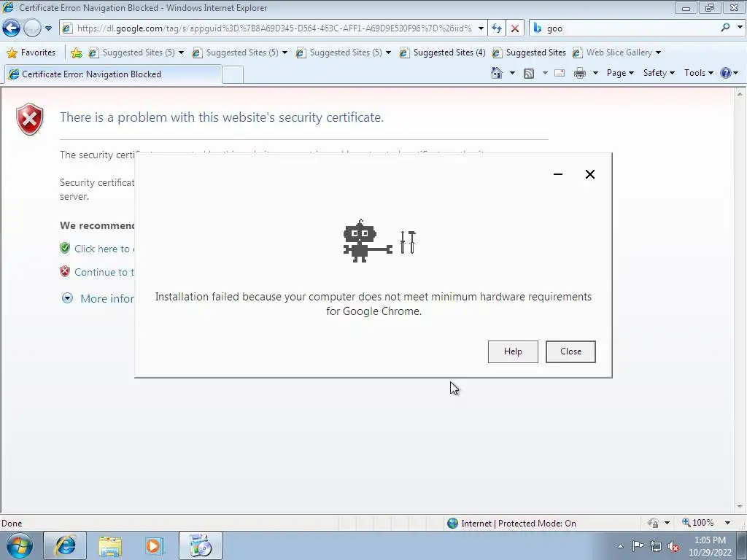Open the Tools menu
The image size is (747, 560).
pos(698,73)
